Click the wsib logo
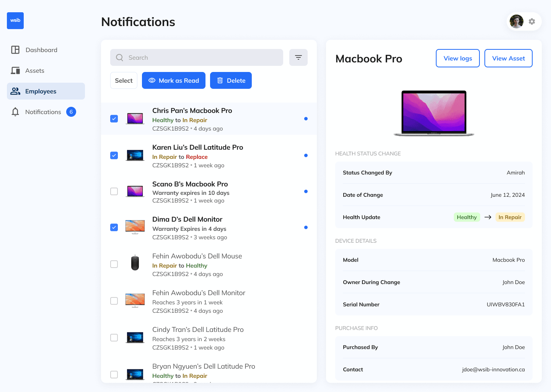 15,21
